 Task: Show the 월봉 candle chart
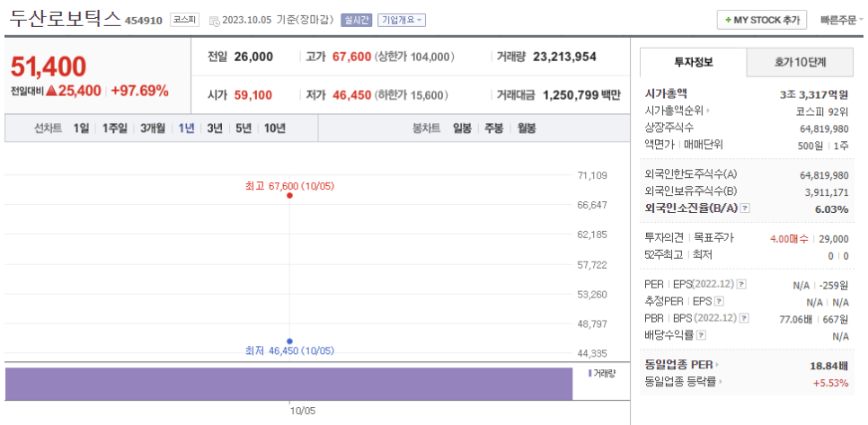527,128
